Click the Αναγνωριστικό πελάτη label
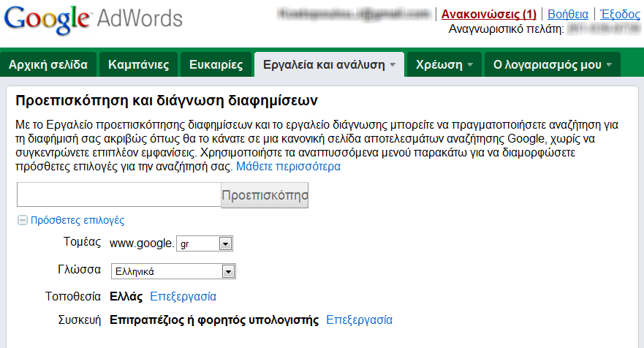Image resolution: width=644 pixels, height=348 pixels. click(x=506, y=29)
